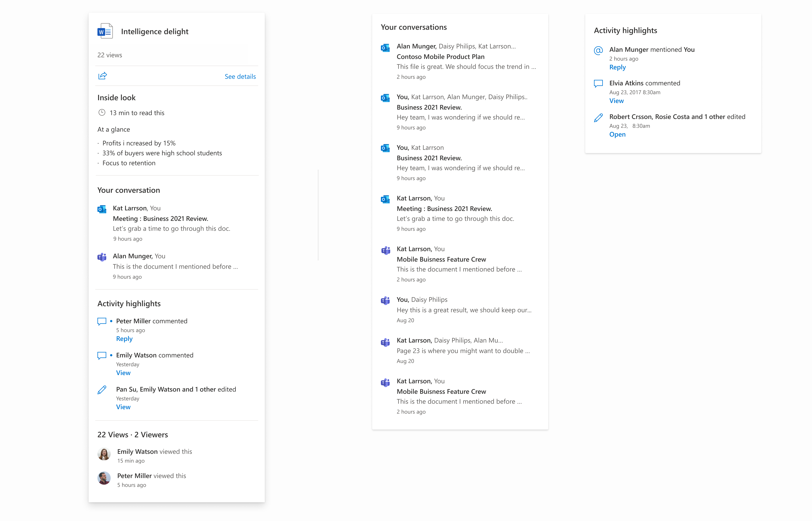The image size is (812, 521).
Task: Click Open under the Robert Crsson edited activity
Action: [x=617, y=134]
